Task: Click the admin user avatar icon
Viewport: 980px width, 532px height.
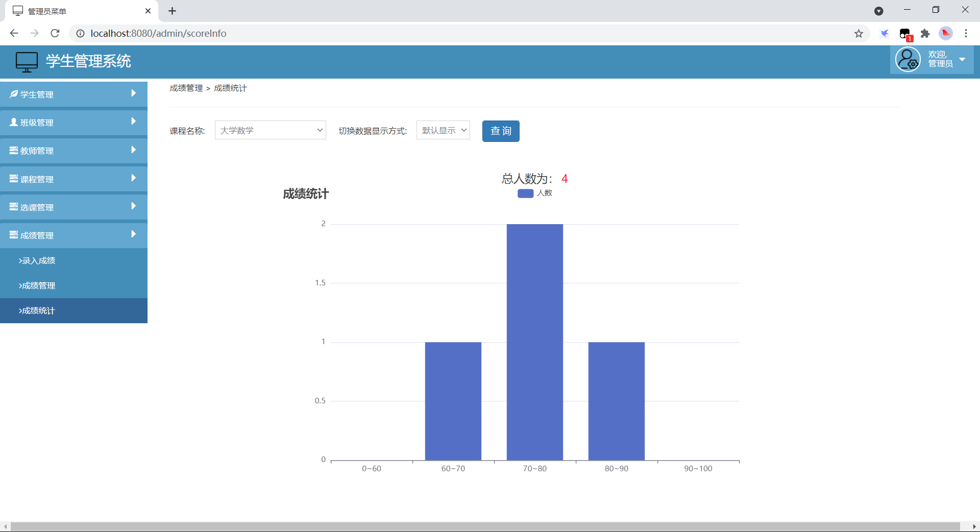Action: 908,60
